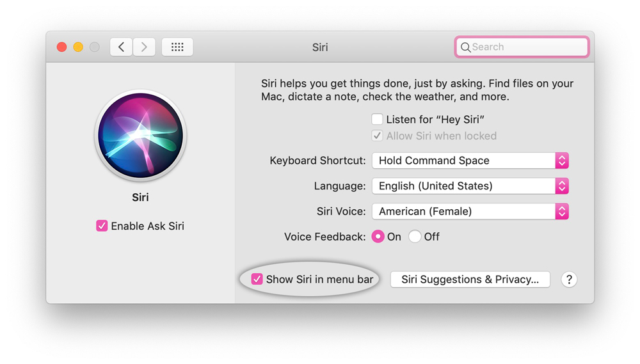Image resolution: width=640 pixels, height=364 pixels.
Task: Go forward using the right chevron button
Action: [144, 47]
